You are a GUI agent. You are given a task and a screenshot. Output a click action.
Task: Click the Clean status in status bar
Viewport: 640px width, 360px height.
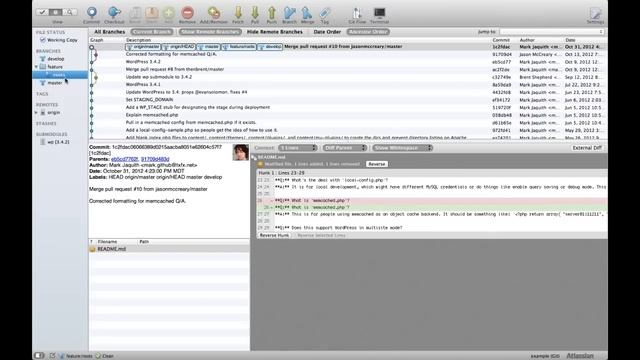104,356
